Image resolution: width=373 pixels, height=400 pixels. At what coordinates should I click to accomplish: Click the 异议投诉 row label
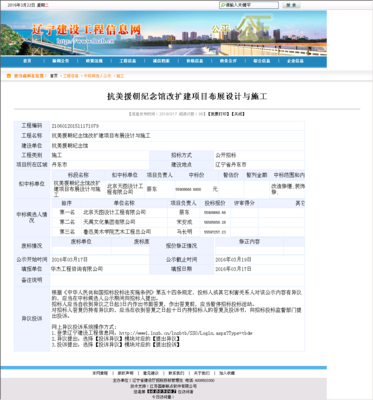(32, 319)
